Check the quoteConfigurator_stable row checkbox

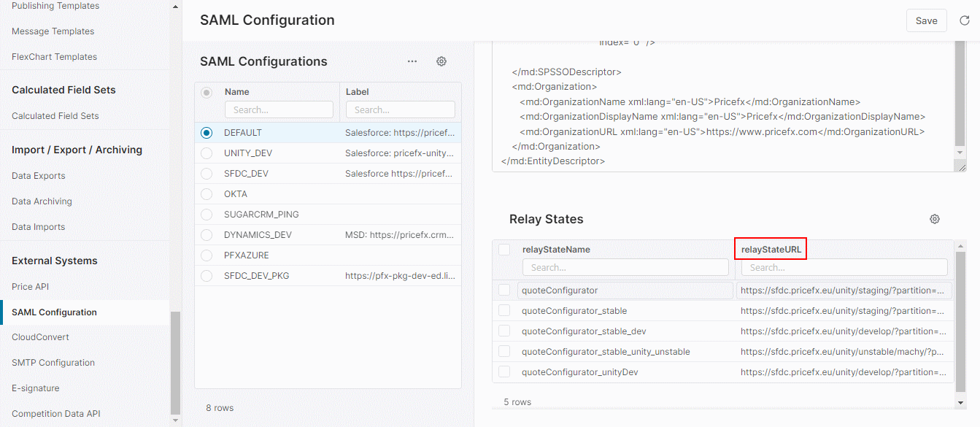504,311
